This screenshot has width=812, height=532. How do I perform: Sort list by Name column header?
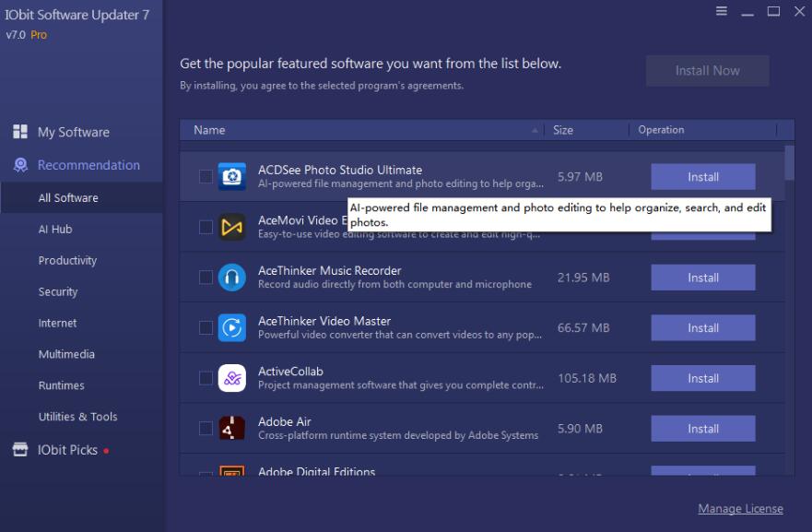point(362,130)
